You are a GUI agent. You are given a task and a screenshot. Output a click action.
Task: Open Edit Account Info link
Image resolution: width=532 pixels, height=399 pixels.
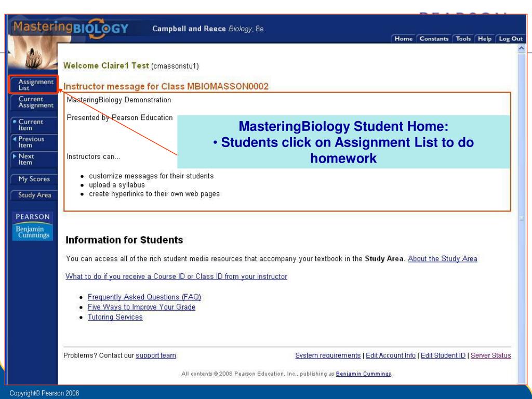click(391, 355)
